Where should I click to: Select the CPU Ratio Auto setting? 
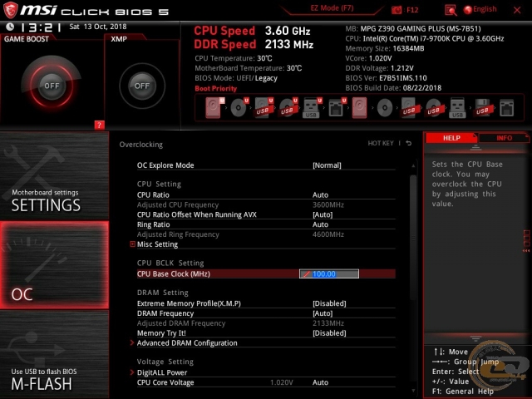[x=320, y=195]
